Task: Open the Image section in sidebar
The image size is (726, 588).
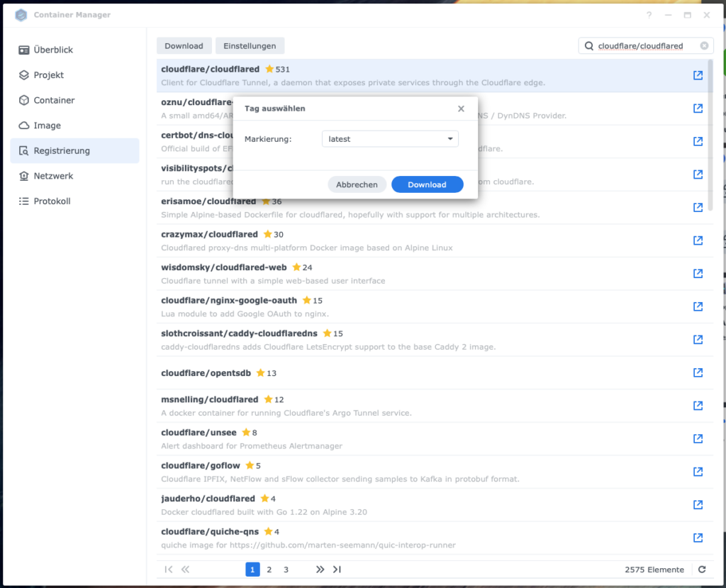Action: click(x=47, y=126)
